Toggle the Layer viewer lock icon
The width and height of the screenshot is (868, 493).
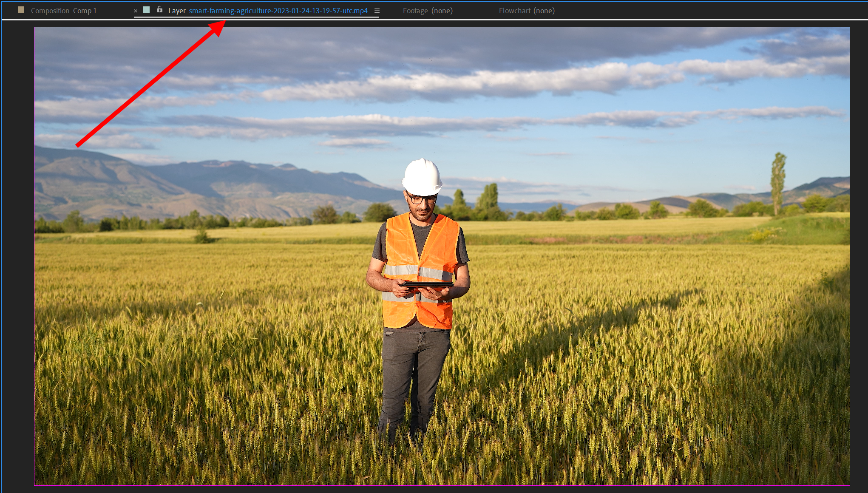click(160, 10)
